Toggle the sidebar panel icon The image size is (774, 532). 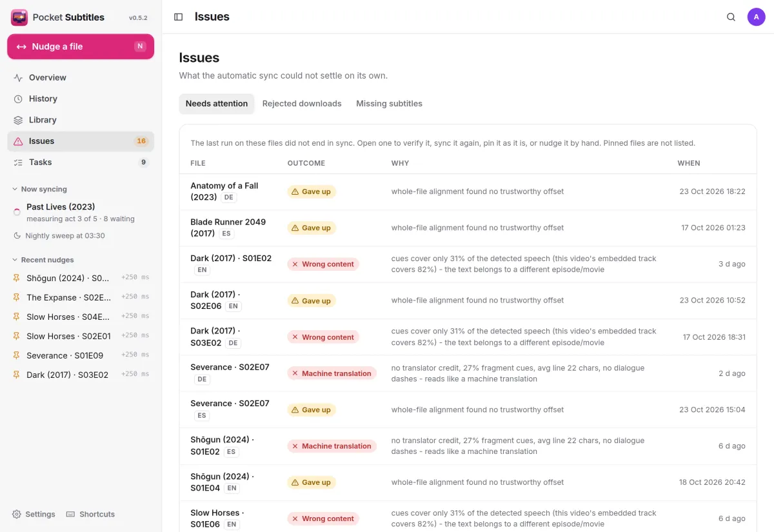point(179,17)
